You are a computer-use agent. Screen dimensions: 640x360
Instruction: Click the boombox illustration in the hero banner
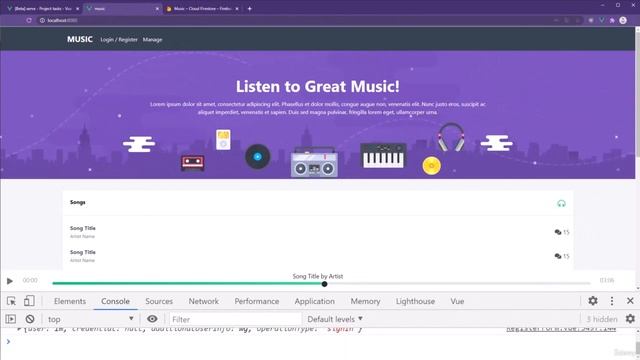click(314, 162)
